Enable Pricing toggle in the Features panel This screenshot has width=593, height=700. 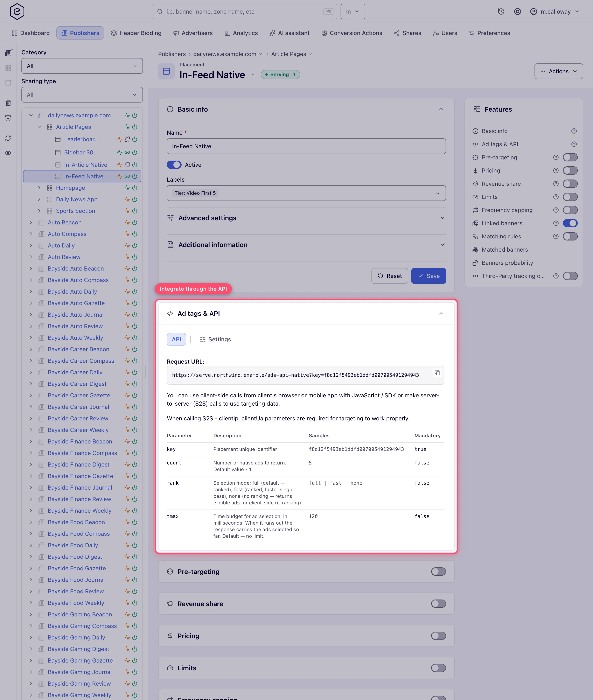(x=570, y=170)
